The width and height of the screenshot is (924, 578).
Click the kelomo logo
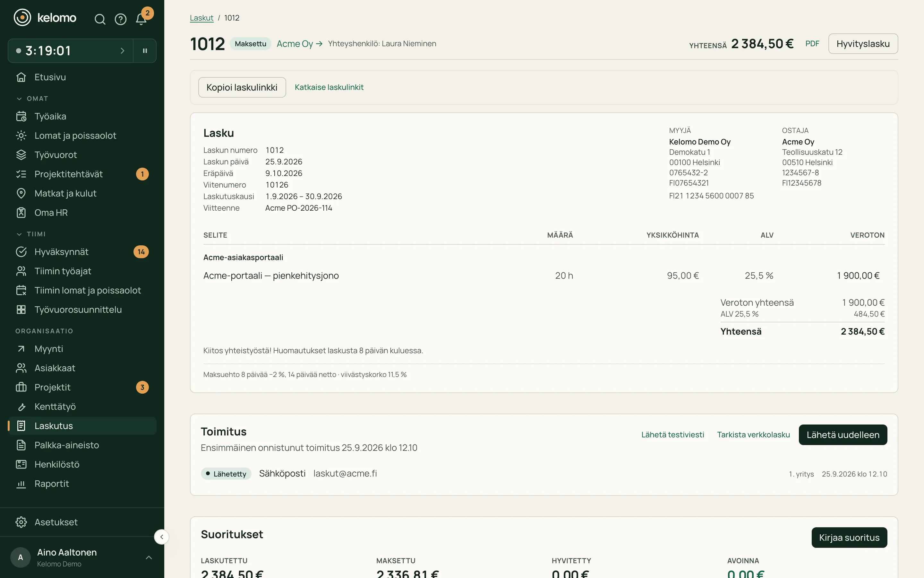coord(45,18)
